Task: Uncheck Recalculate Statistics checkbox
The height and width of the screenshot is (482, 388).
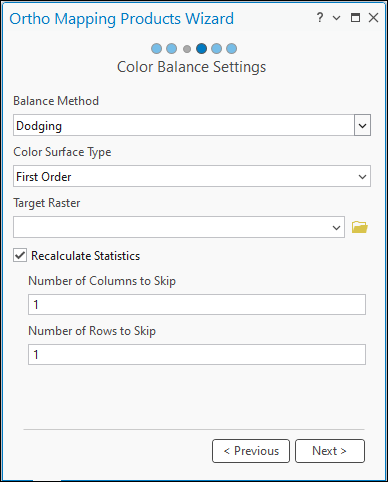Action: pos(20,256)
